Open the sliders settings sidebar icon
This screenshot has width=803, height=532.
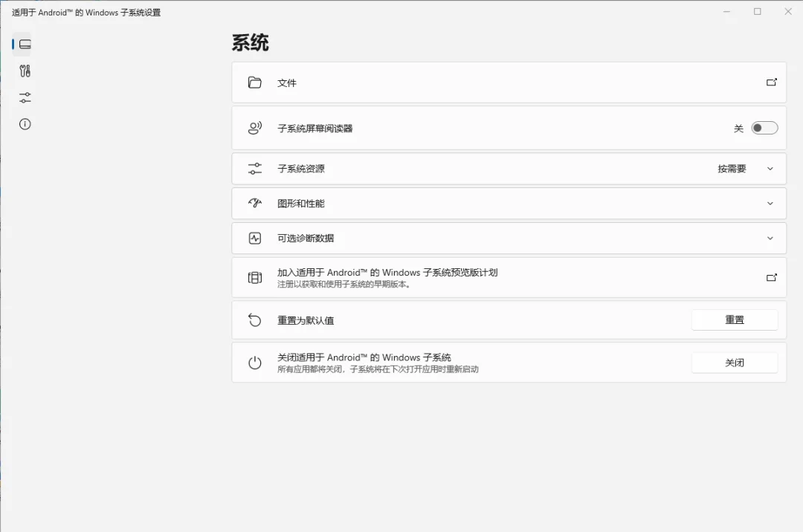click(25, 97)
